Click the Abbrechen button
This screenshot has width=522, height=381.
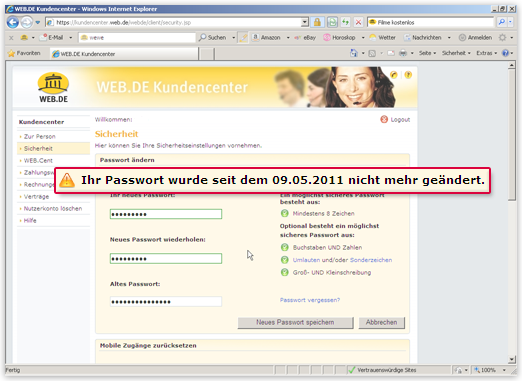382,323
